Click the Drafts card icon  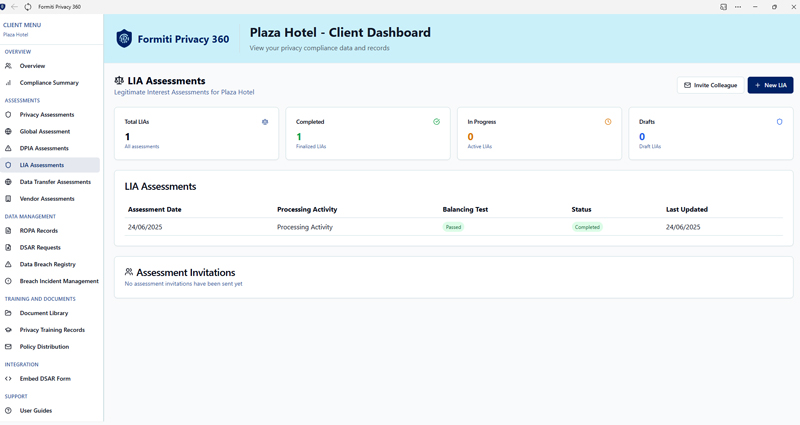point(780,122)
